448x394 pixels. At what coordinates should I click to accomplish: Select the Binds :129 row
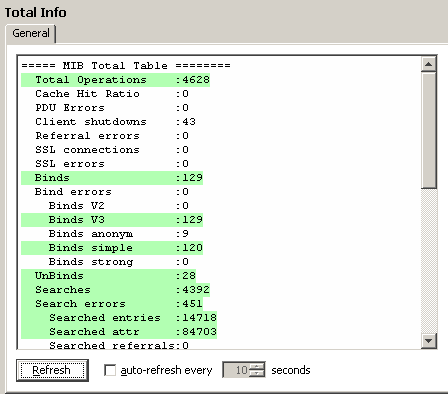[112, 178]
